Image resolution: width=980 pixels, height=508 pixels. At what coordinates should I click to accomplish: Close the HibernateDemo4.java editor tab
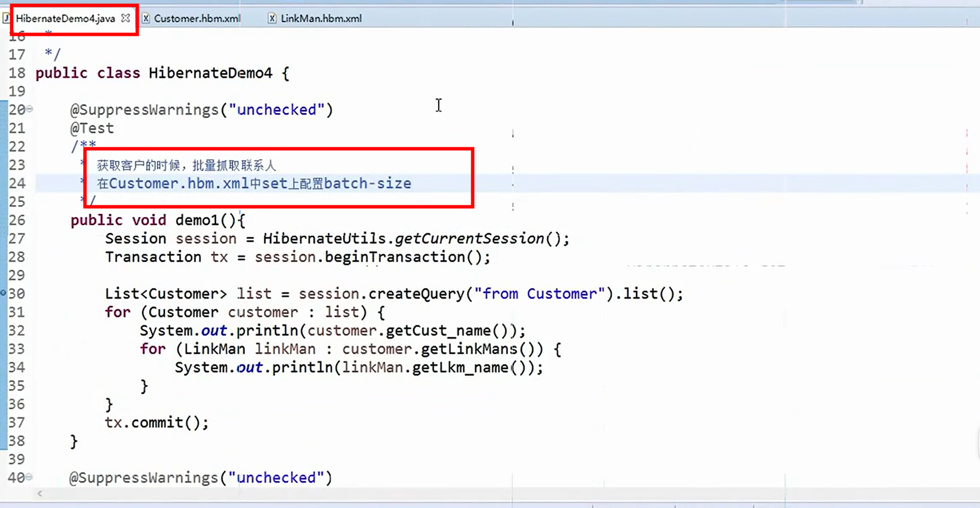[126, 18]
